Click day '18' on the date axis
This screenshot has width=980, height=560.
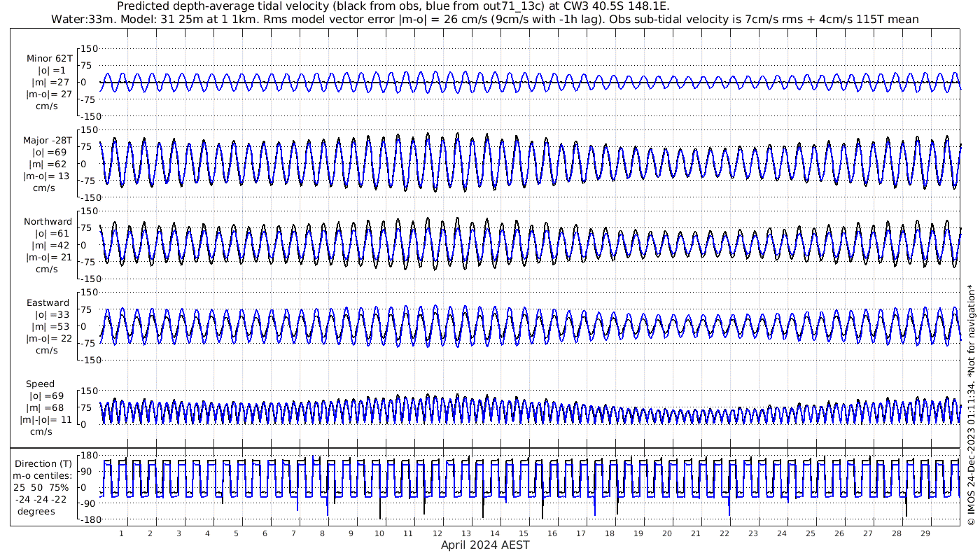[x=609, y=533]
